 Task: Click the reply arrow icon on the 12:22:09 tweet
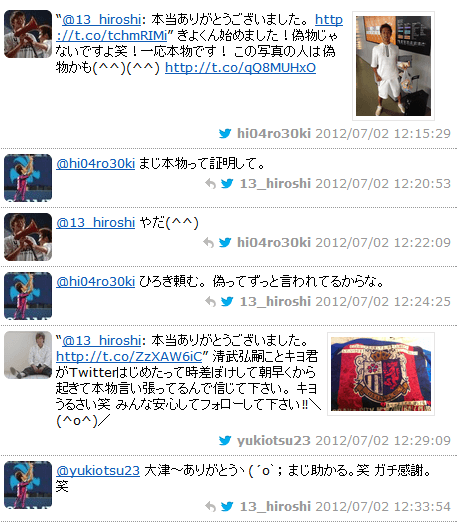(208, 243)
